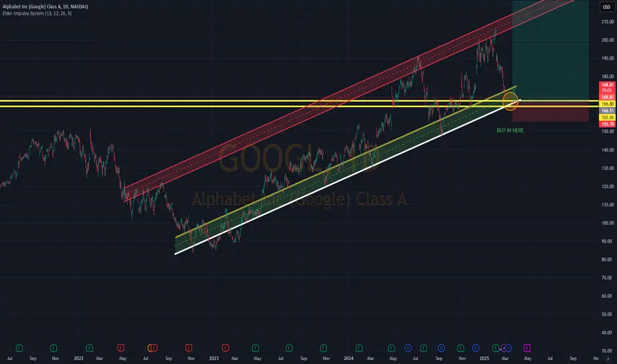The image size is (617, 364).
Task: Open the purple upcoming earnings marker above May 2025
Action: pyautogui.click(x=527, y=348)
